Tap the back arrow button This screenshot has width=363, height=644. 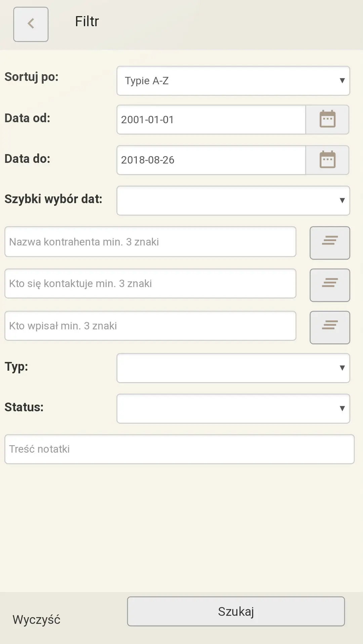[31, 24]
